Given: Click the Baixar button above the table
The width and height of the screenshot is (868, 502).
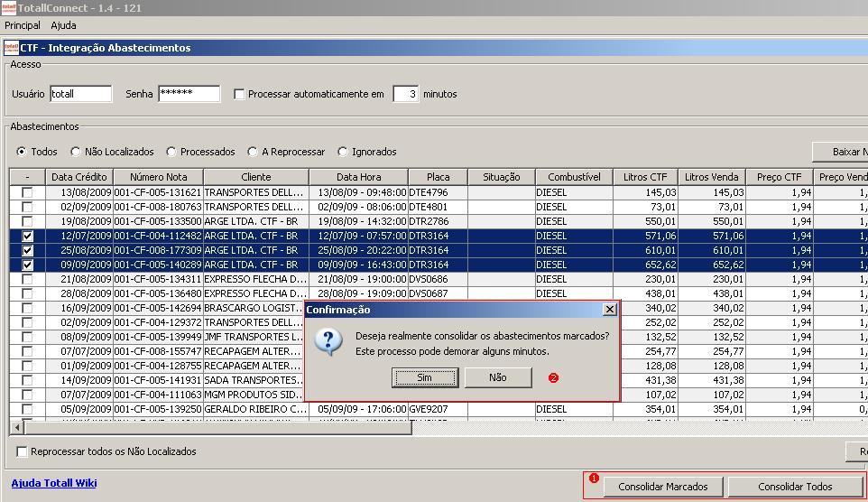Looking at the screenshot, I should (x=840, y=152).
